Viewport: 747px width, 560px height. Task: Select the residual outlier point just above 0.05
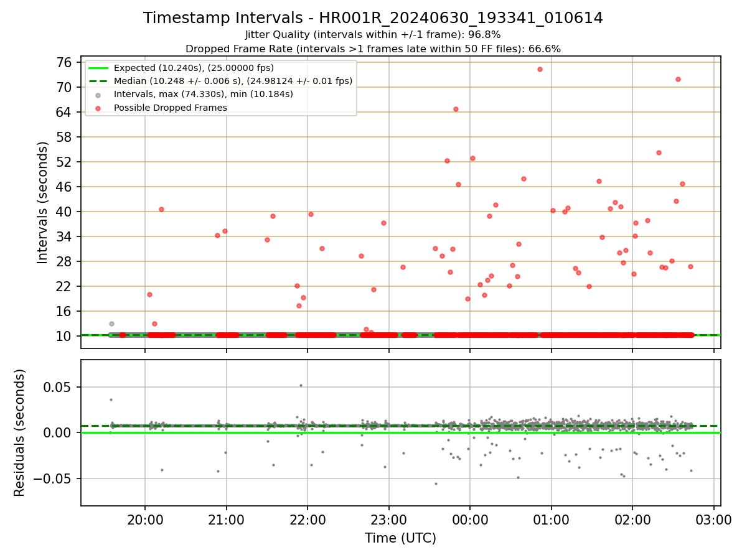click(301, 385)
